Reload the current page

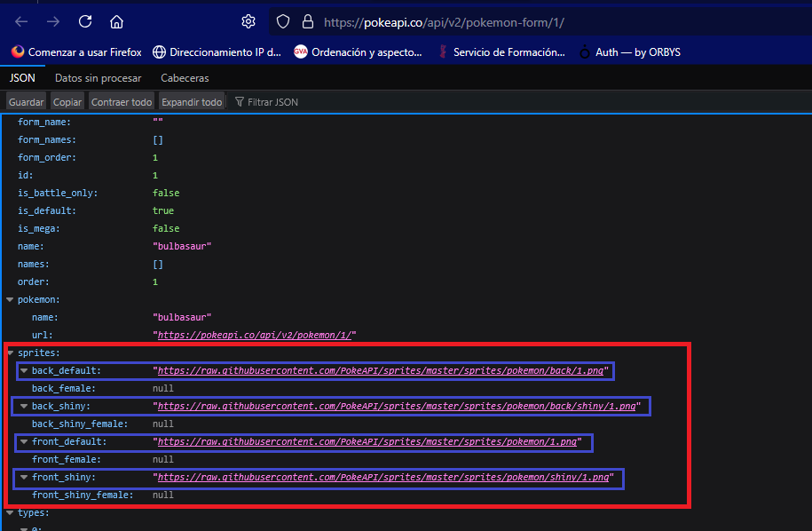pyautogui.click(x=85, y=22)
